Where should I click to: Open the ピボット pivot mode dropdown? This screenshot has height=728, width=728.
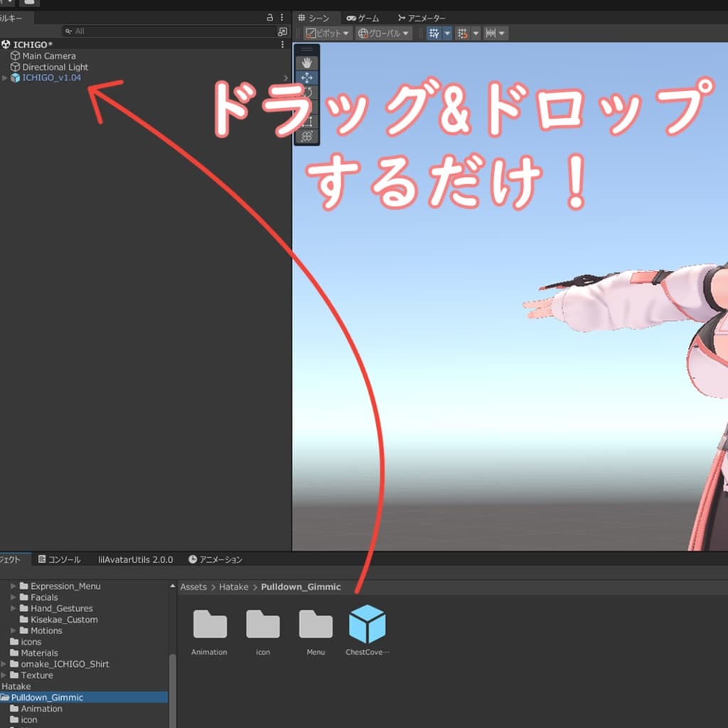click(328, 33)
